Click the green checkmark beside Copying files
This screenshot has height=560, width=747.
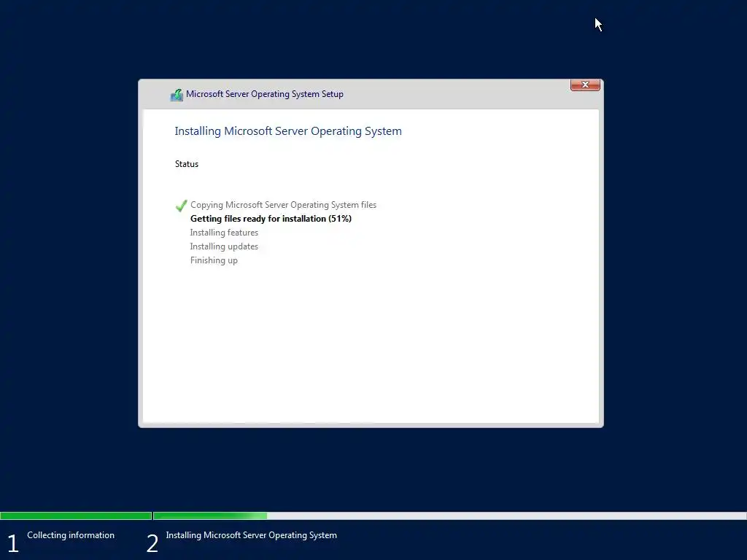click(x=181, y=206)
